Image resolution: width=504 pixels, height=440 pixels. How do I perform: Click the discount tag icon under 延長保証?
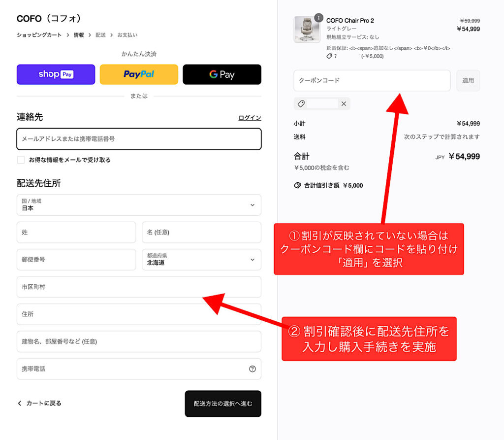click(329, 56)
